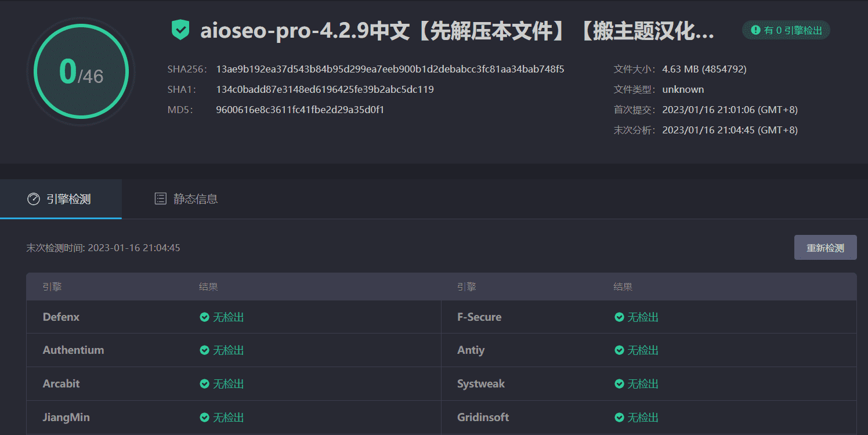Select the SHA1 hash value
Image resolution: width=868 pixels, height=435 pixels.
click(325, 89)
